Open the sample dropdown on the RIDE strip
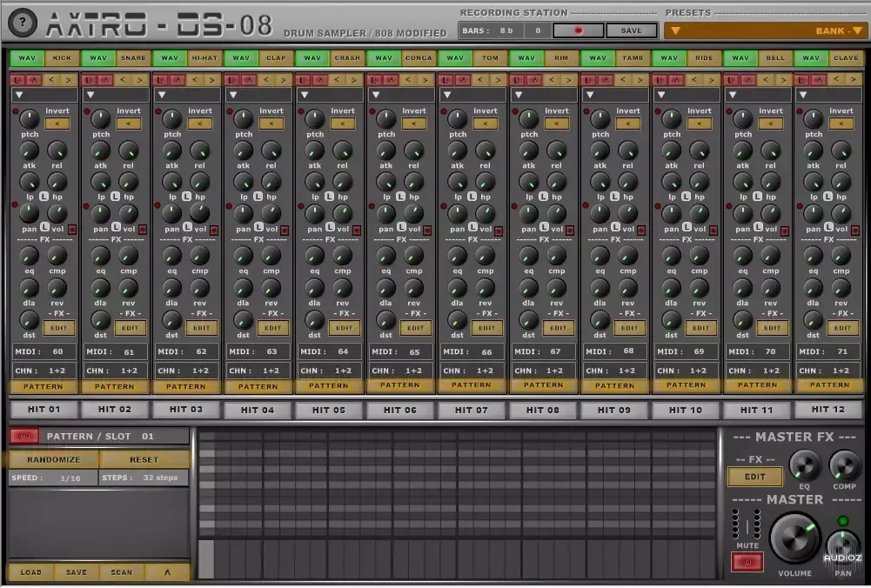Image resolution: width=871 pixels, height=588 pixels. point(686,95)
